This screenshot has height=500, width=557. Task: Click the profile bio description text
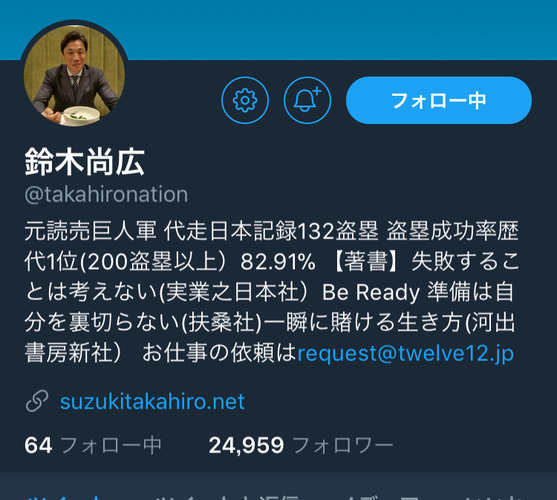(x=272, y=292)
